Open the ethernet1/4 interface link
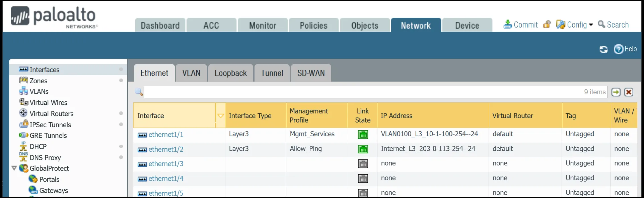Image resolution: width=644 pixels, height=198 pixels. [x=166, y=179]
